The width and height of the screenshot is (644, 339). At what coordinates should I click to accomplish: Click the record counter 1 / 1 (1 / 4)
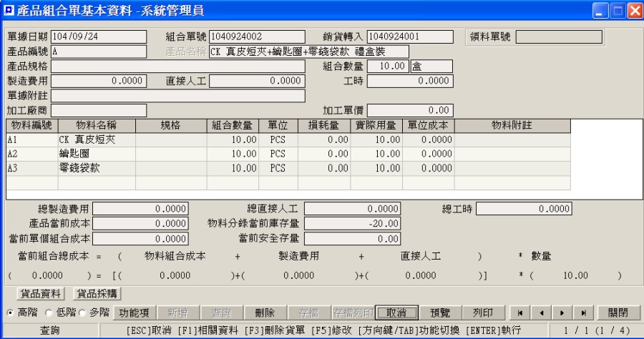[x=596, y=330]
